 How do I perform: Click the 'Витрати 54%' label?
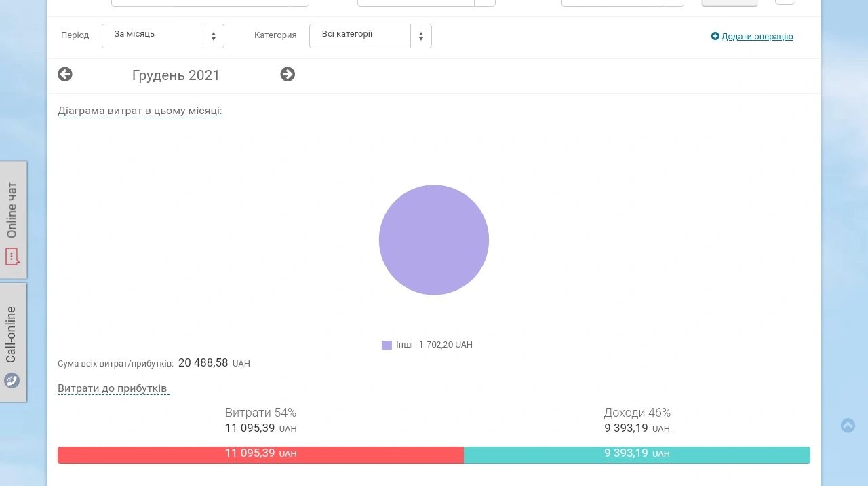click(x=260, y=413)
